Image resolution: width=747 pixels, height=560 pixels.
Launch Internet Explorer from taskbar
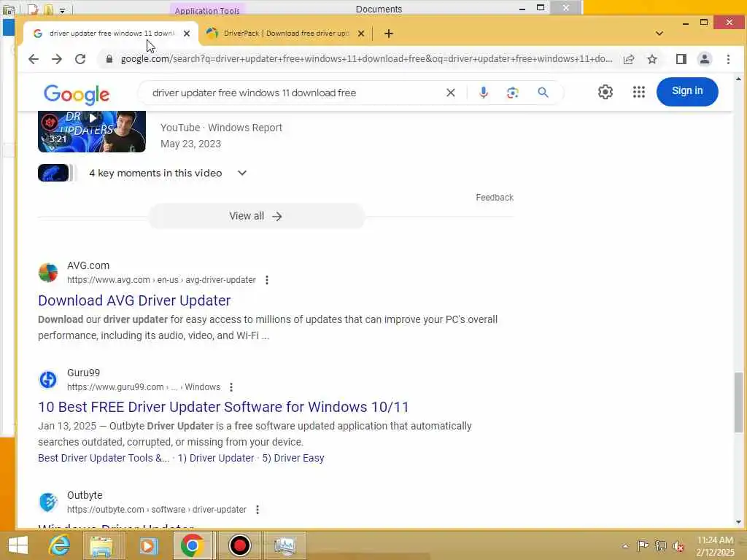[59, 545]
